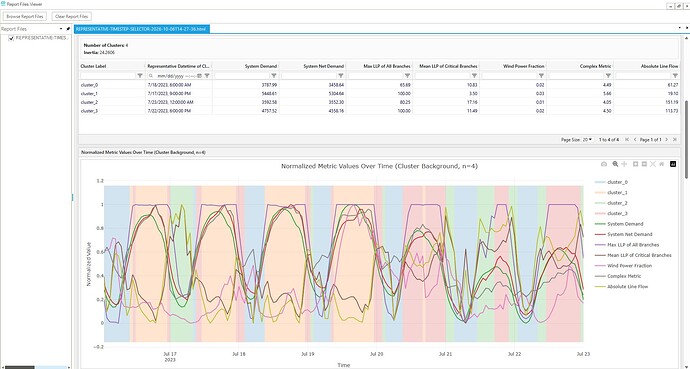Toggle System Demand legend trace
This screenshot has height=369, width=690.
[x=619, y=224]
